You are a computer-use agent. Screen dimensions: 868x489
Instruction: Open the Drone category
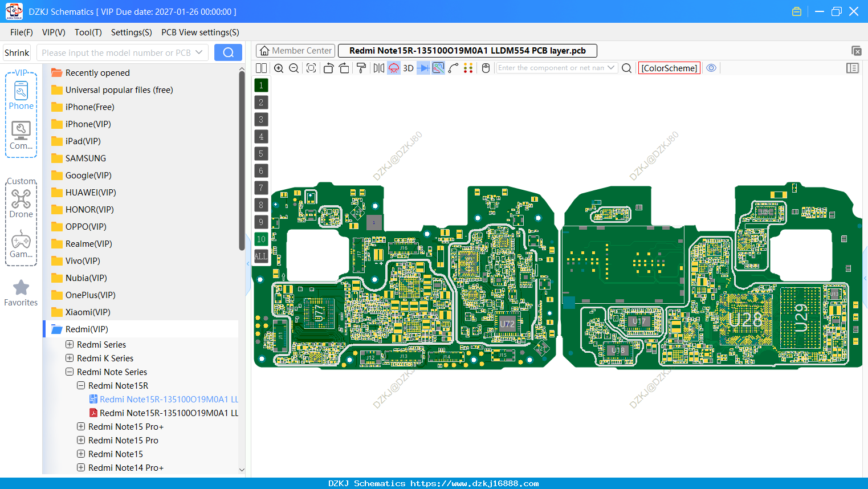click(21, 203)
